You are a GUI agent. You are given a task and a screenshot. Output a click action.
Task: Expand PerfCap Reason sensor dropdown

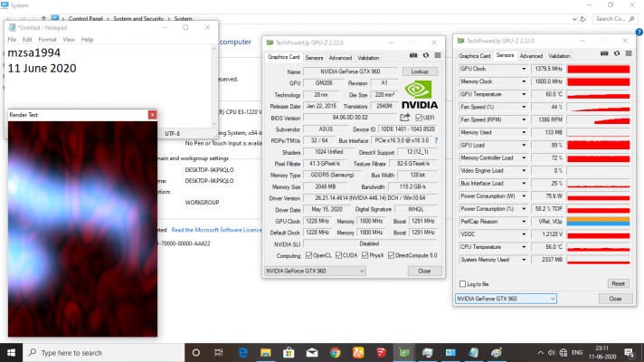click(524, 222)
